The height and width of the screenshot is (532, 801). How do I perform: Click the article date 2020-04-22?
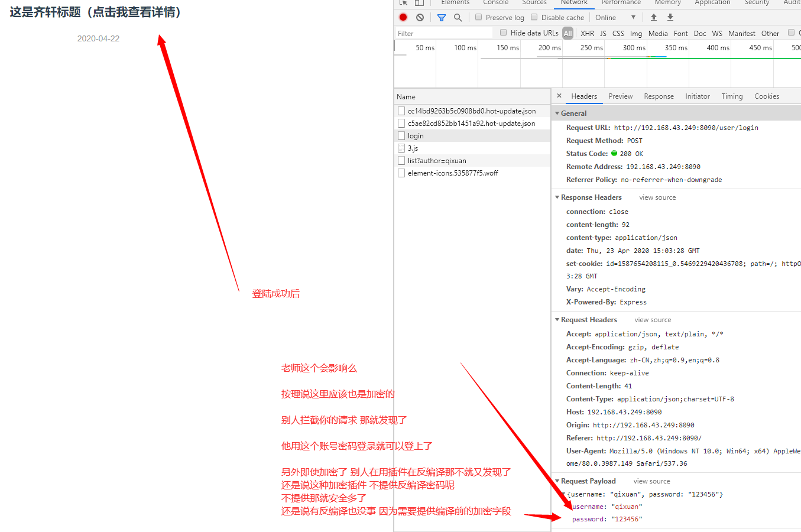click(x=98, y=38)
